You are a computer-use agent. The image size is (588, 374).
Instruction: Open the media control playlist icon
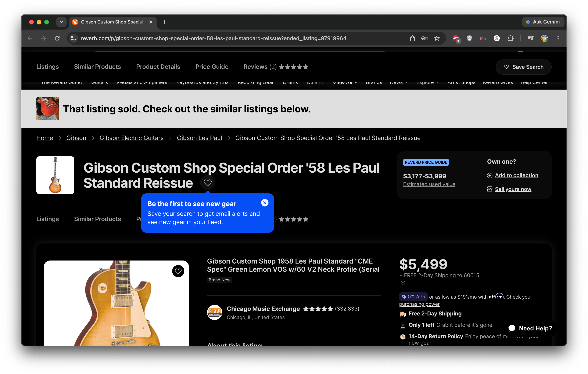pyautogui.click(x=531, y=38)
